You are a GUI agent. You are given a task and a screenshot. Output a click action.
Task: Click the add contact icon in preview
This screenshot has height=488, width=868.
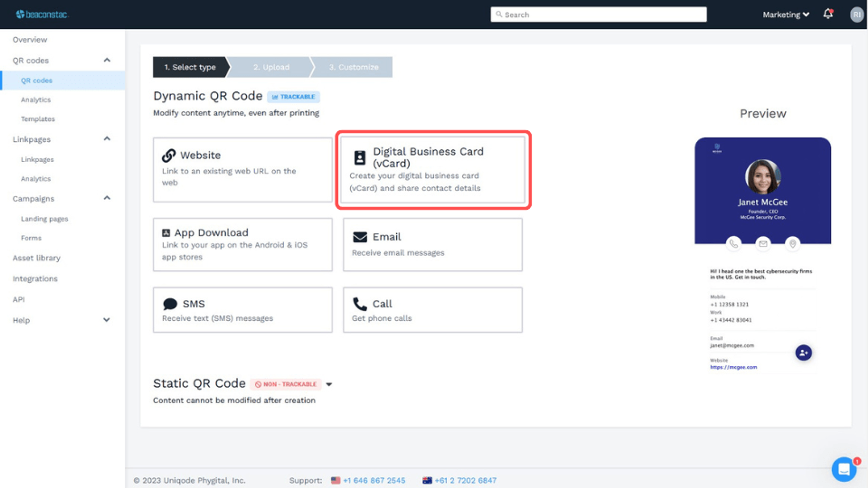tap(803, 353)
